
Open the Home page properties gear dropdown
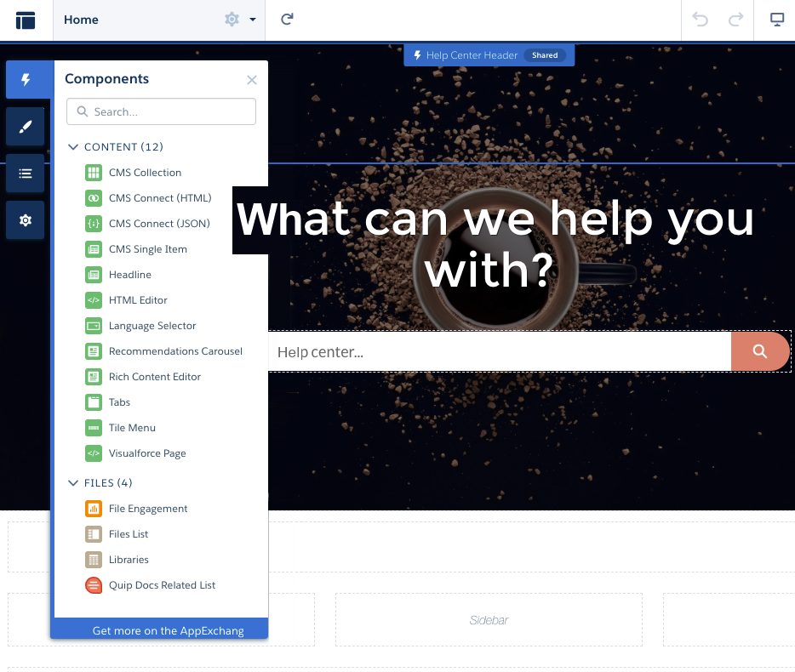238,20
